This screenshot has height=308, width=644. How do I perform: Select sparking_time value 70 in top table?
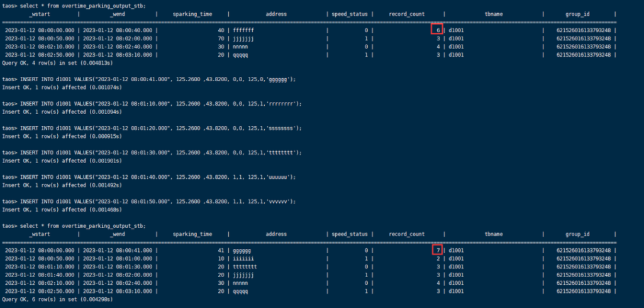221,38
